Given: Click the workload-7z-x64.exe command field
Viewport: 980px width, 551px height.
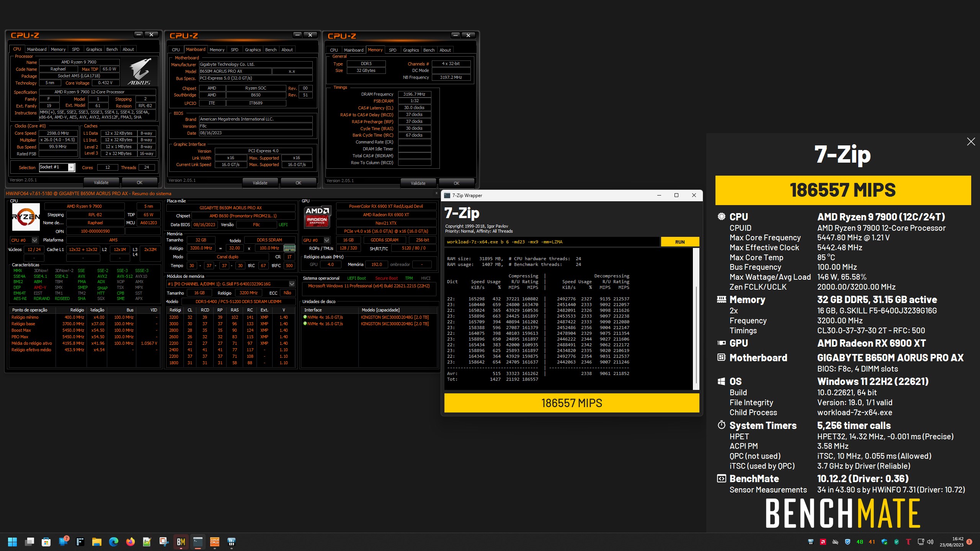Looking at the screenshot, I should [552, 242].
